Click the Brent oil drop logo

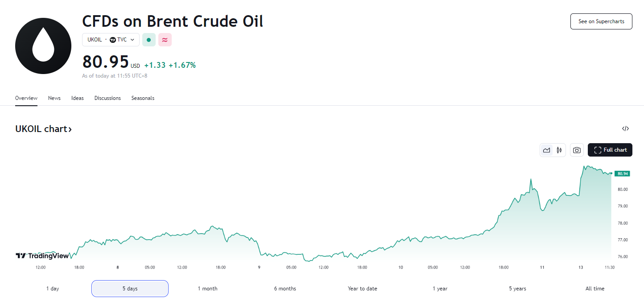(x=43, y=46)
